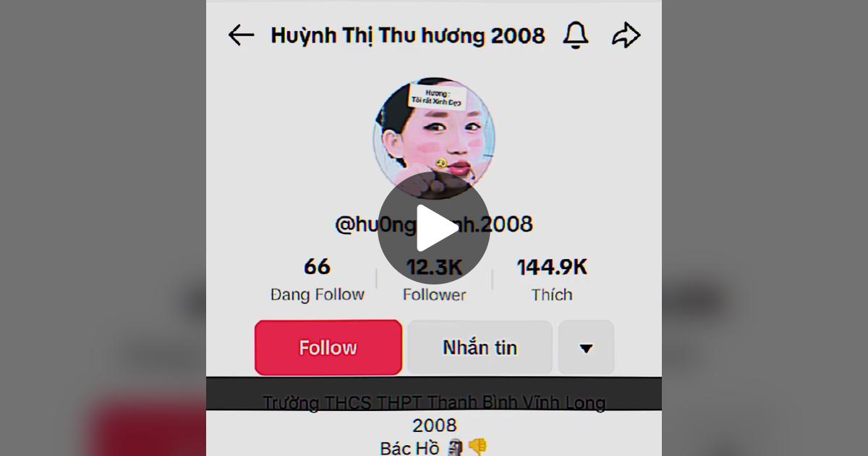Click the yellow smiley sticker on avatar
868x456 pixels.
(x=441, y=164)
